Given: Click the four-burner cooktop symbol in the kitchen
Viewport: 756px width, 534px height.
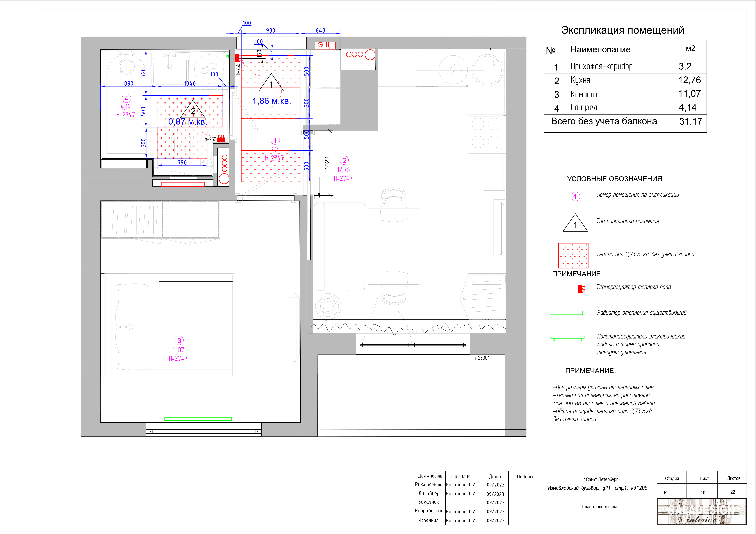Looking at the screenshot, I should click(x=486, y=134).
